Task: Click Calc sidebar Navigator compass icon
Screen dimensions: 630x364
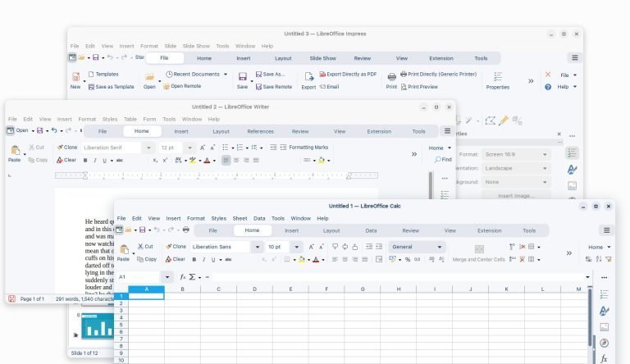Action: [604, 343]
